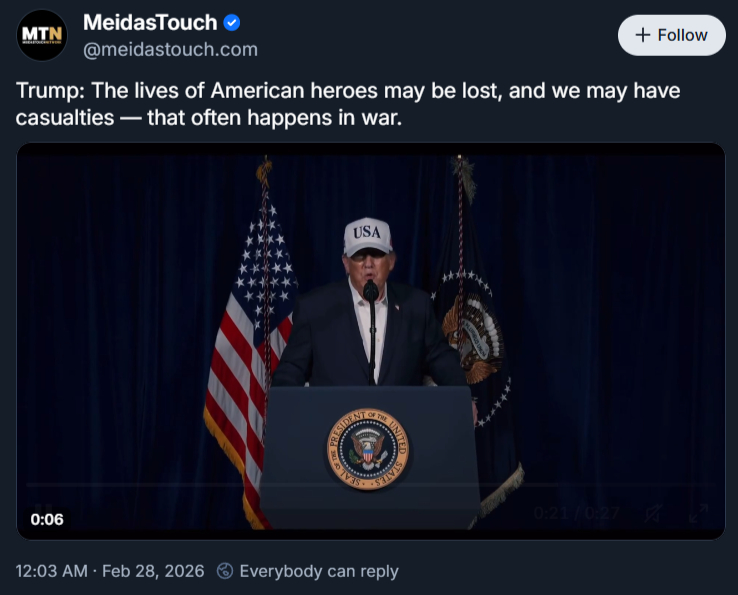Image resolution: width=738 pixels, height=595 pixels.
Task: Open the @meidastouch.com handle link
Action: (170, 49)
